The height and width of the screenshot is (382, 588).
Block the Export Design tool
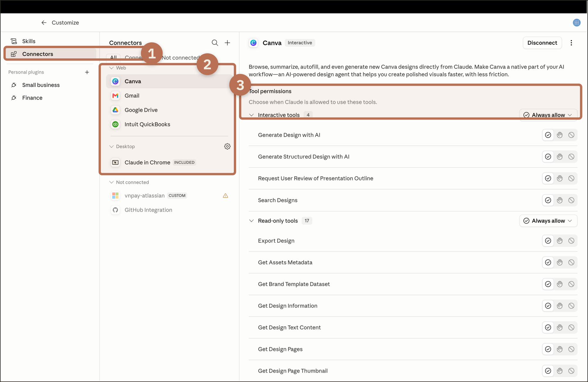[x=571, y=241]
